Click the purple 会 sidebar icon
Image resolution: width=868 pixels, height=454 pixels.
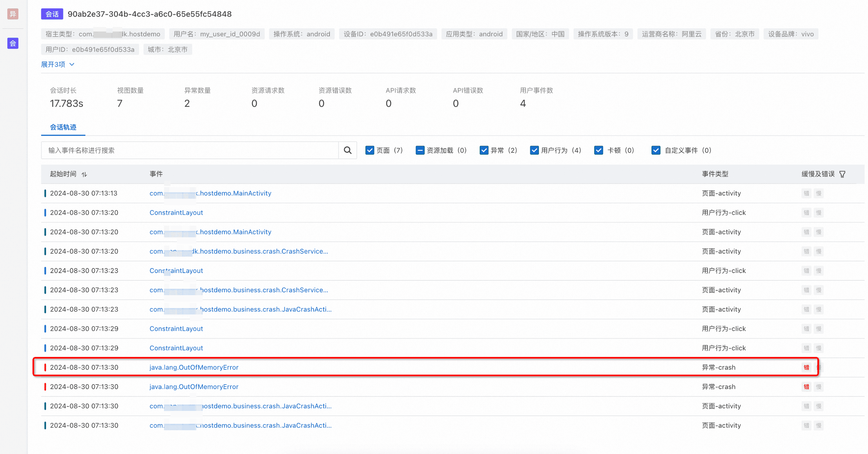pos(13,43)
